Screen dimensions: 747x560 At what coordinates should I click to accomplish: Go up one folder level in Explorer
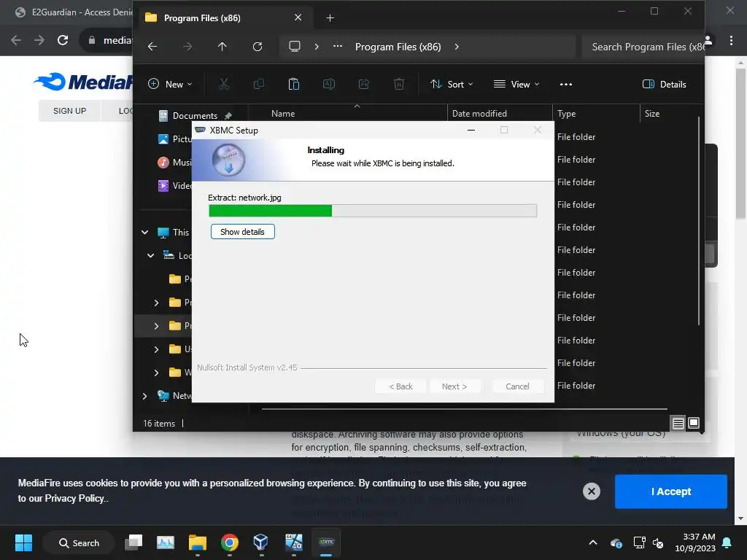[222, 47]
